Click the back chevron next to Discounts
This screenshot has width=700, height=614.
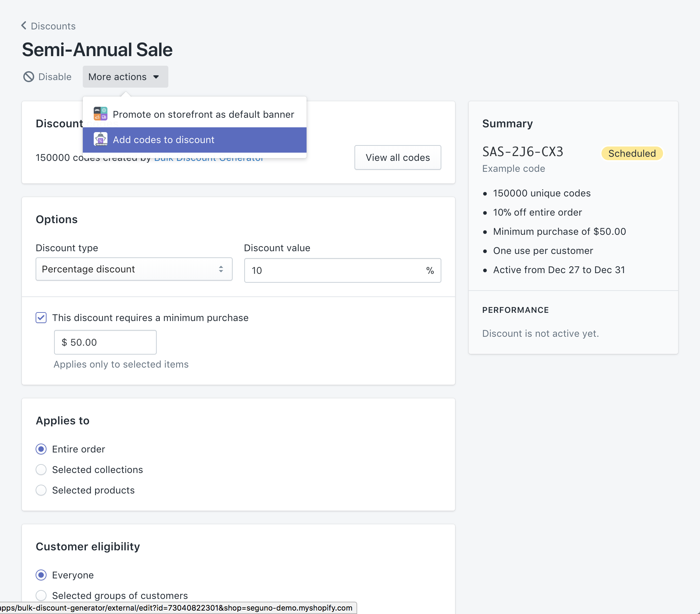[x=24, y=26]
